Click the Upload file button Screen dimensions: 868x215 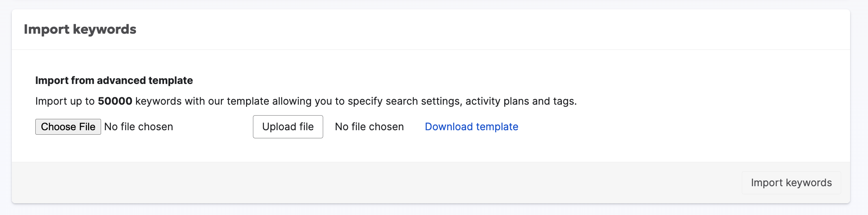tap(288, 127)
